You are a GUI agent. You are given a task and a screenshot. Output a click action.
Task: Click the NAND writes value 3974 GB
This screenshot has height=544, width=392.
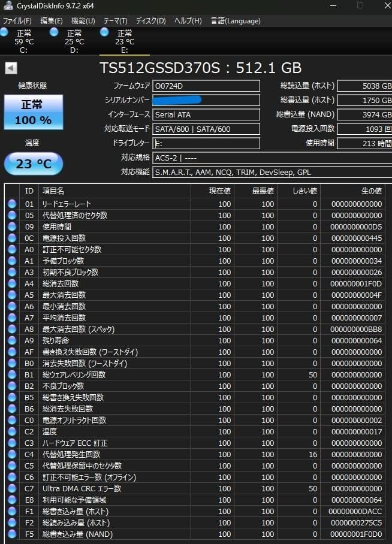(364, 114)
